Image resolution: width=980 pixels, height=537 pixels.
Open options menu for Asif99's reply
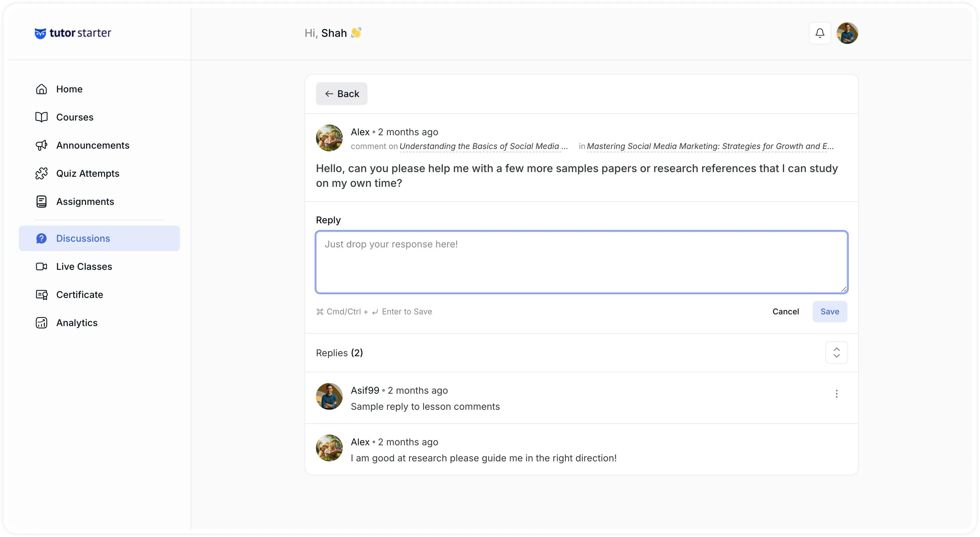click(x=836, y=394)
